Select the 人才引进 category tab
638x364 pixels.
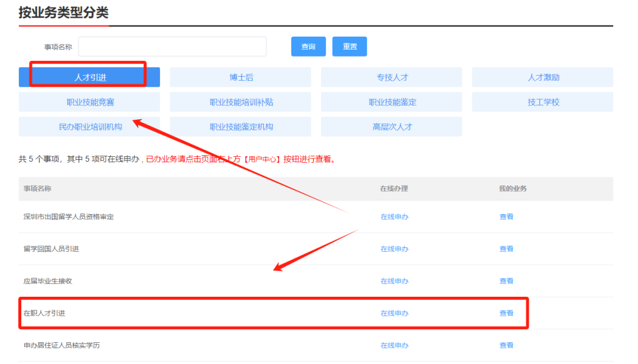pyautogui.click(x=90, y=77)
